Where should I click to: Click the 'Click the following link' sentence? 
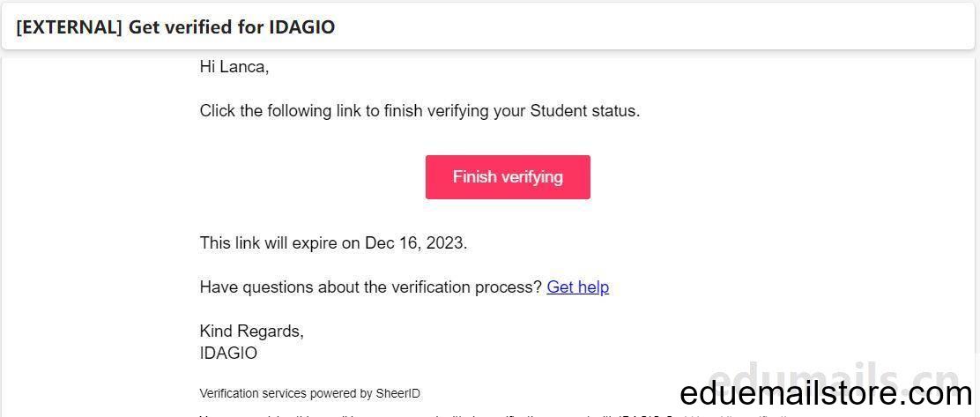point(420,111)
